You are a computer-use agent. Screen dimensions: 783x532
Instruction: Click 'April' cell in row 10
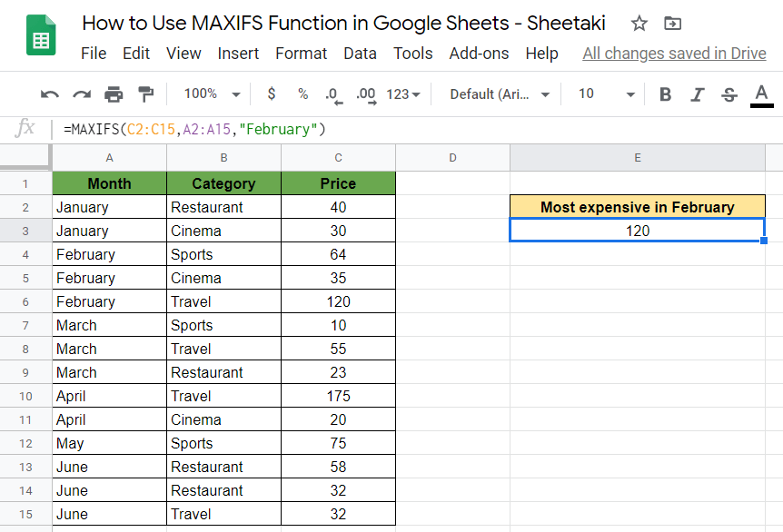click(109, 396)
